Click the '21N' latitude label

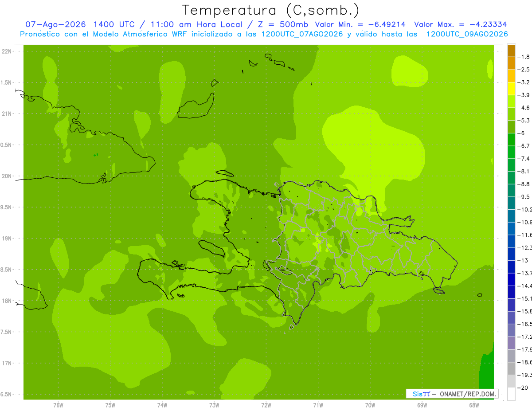pyautogui.click(x=7, y=114)
